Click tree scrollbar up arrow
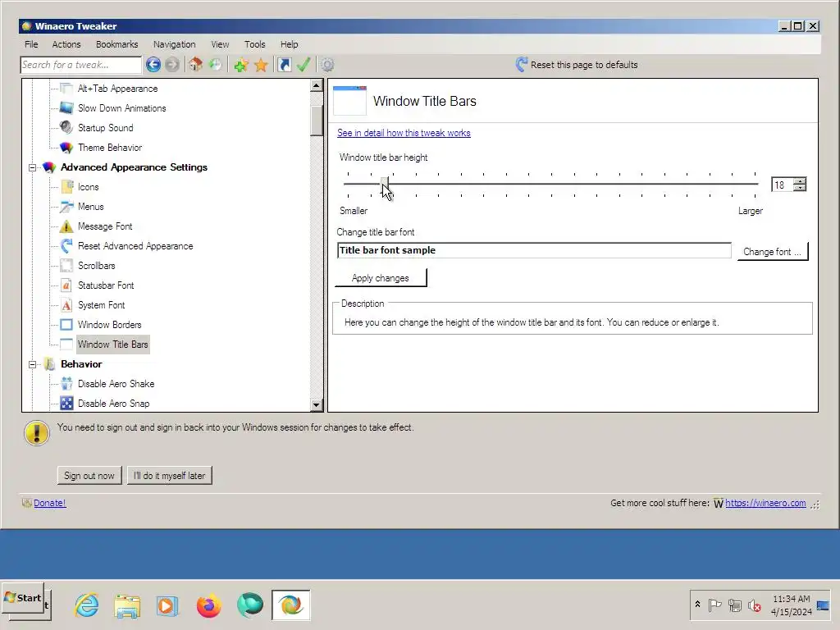 [317, 85]
